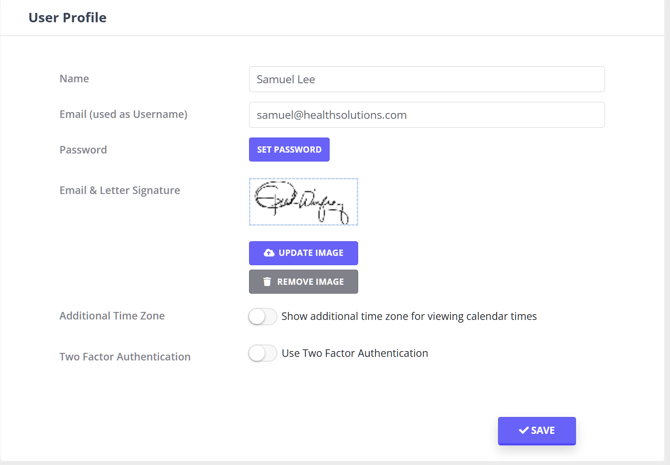The image size is (670, 465).
Task: Enable the Additional Time Zone toggle switch
Action: [x=263, y=316]
